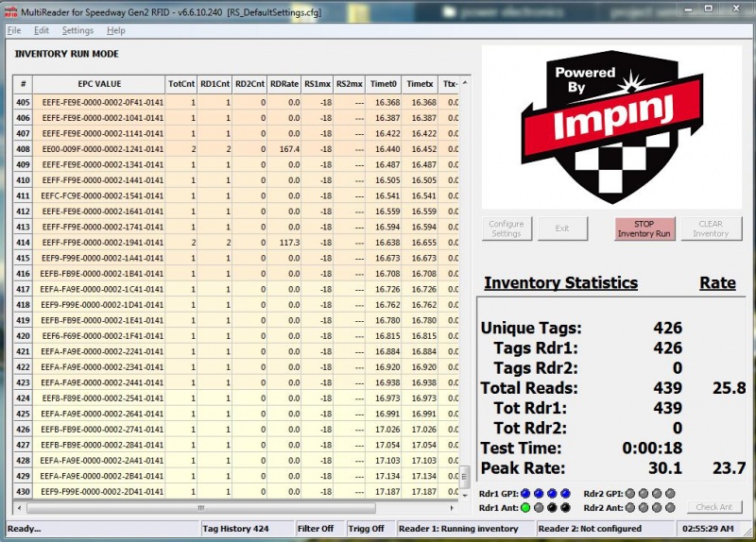756x542 pixels.
Task: Click the Timetx column header
Action: [x=420, y=84]
